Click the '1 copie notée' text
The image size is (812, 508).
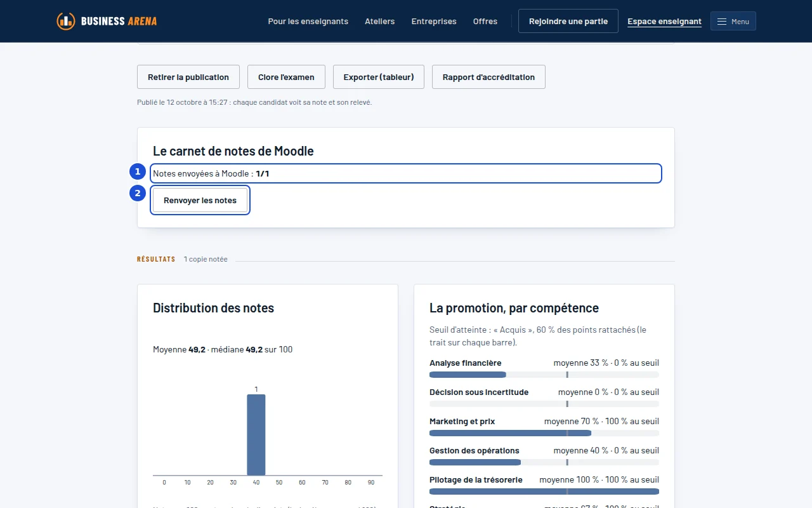coord(206,259)
